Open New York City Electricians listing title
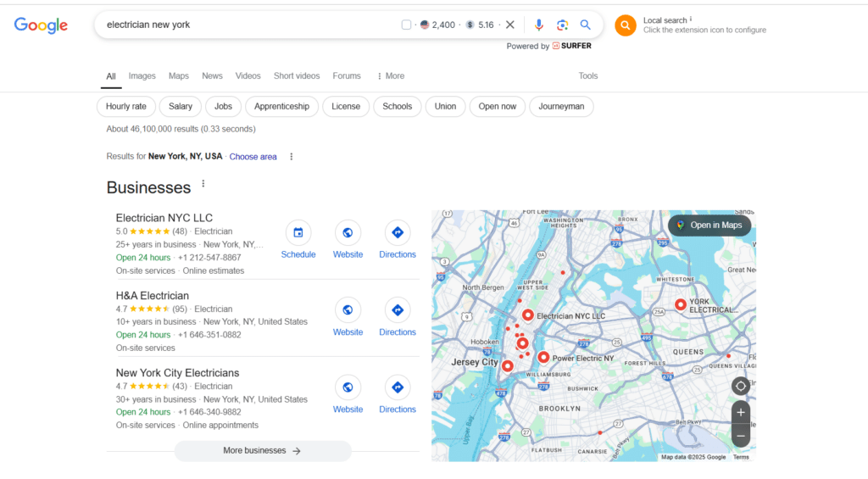The width and height of the screenshot is (868, 479). point(177,373)
